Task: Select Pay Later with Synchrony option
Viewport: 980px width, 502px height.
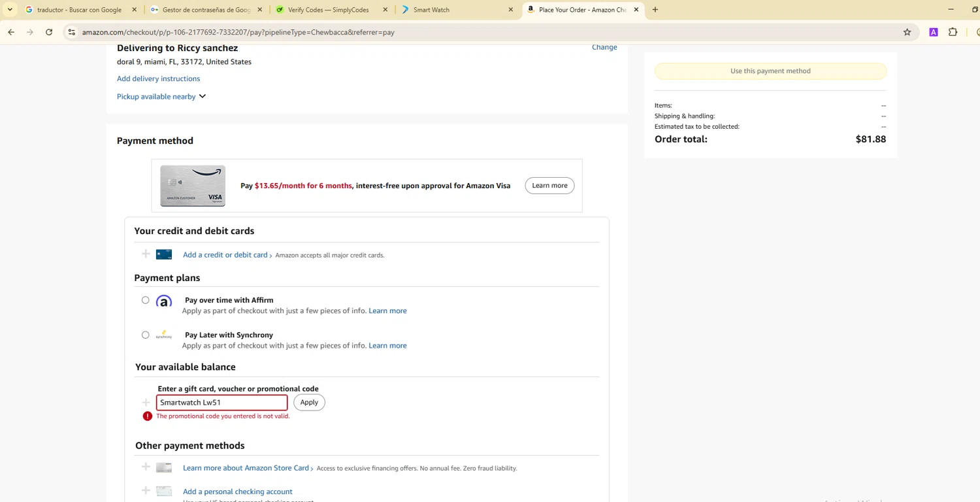Action: (145, 335)
